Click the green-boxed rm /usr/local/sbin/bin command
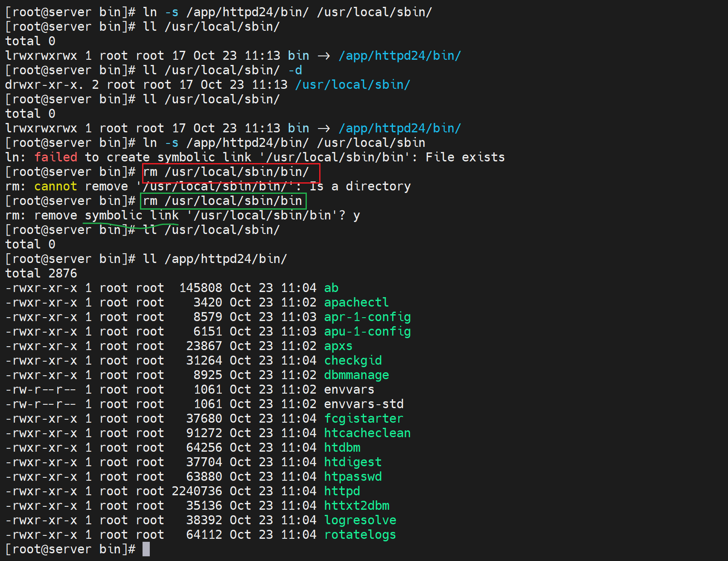 pyautogui.click(x=223, y=201)
